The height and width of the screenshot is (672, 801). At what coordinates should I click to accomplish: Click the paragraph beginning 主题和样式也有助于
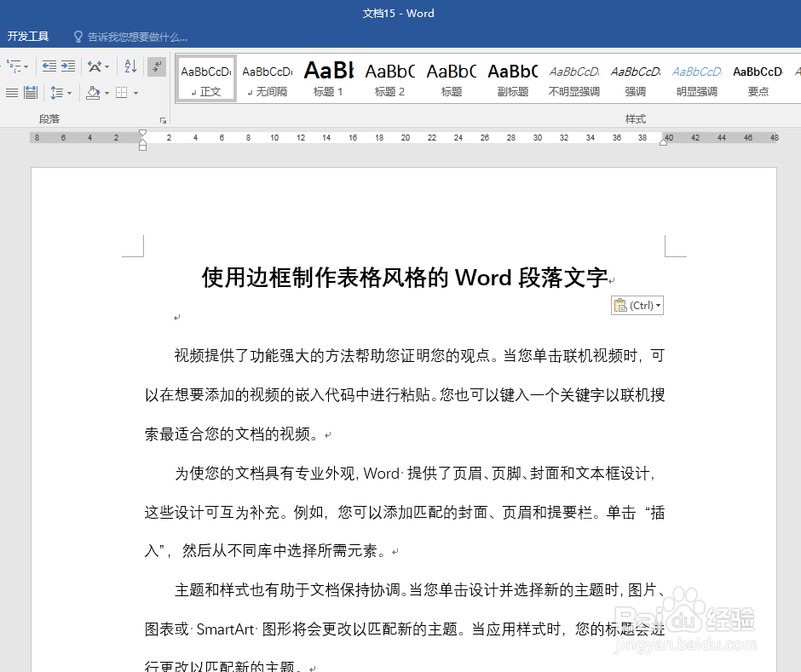405,629
